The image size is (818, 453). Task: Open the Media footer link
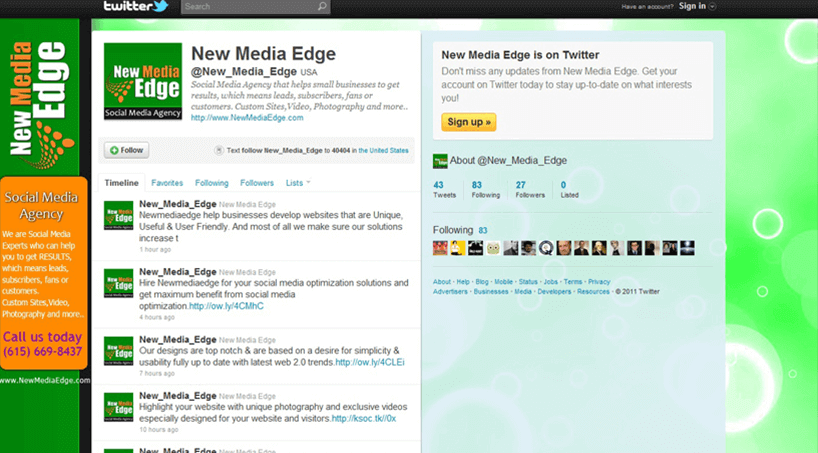point(523,292)
